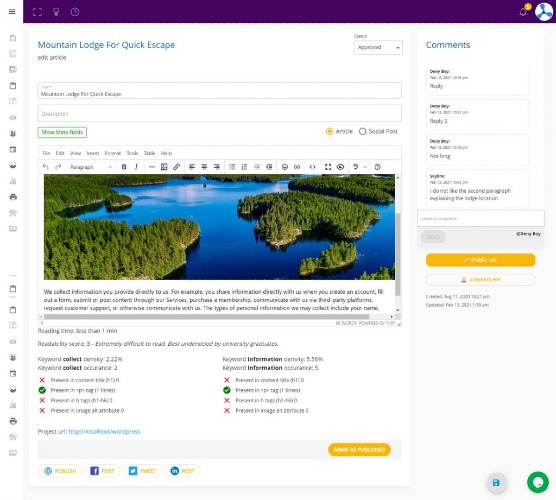
Task: Click the editor vertical scrollbar
Action: click(x=398, y=244)
